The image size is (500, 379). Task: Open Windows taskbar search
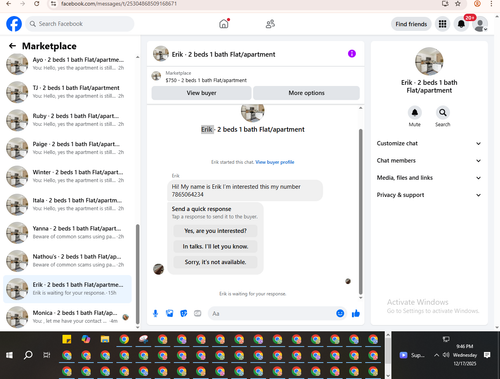tap(28, 355)
